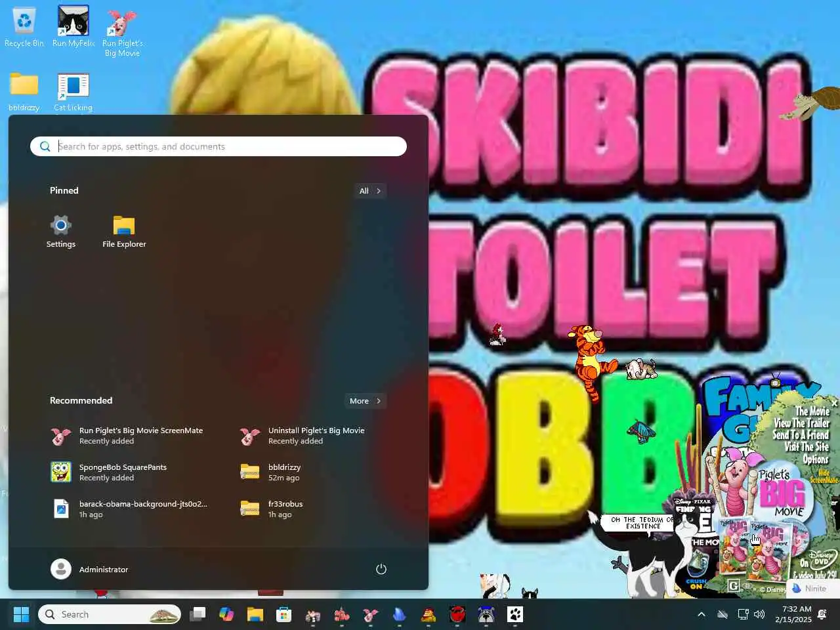Switch to the yellow-hat character taskbar app
Screen dimensions: 840x630
[429, 614]
